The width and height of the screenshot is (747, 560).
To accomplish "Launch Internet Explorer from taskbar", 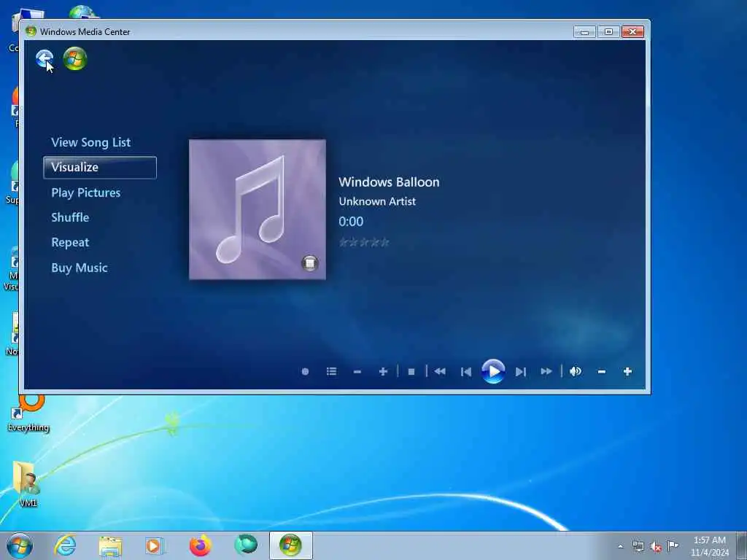I will coord(65,545).
